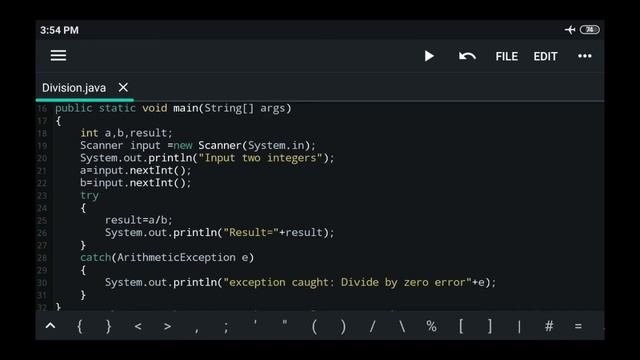
Task: Place cursor on 'int a,b,result;' line
Action: coord(126,133)
